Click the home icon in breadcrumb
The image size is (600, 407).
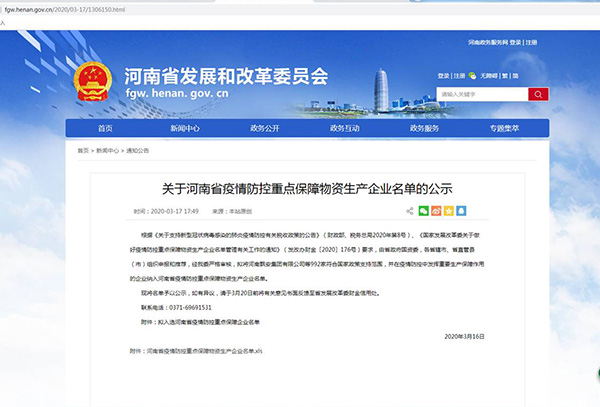82,150
